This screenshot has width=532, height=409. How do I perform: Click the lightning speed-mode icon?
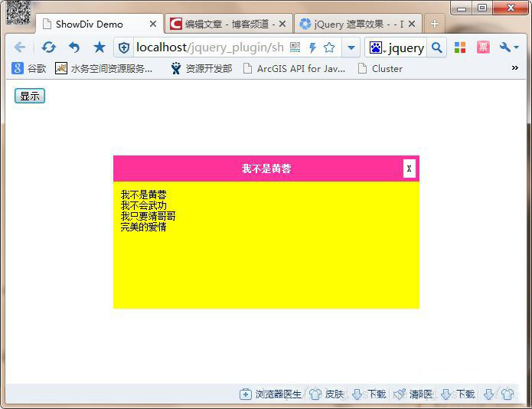pos(312,47)
